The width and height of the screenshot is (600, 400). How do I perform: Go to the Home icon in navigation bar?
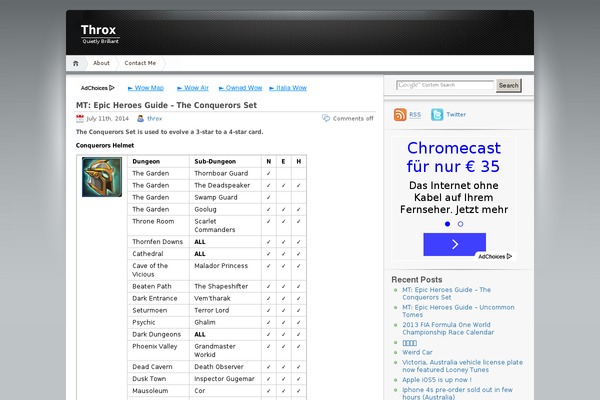tap(76, 63)
